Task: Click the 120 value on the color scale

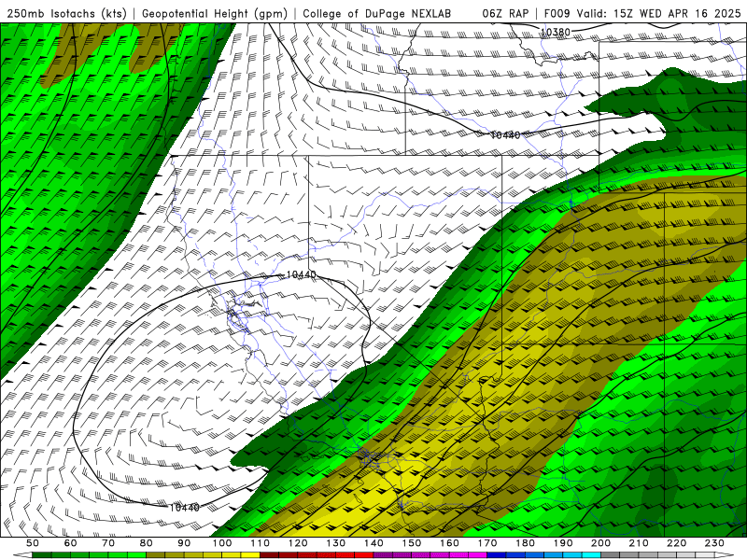Action: [x=298, y=543]
